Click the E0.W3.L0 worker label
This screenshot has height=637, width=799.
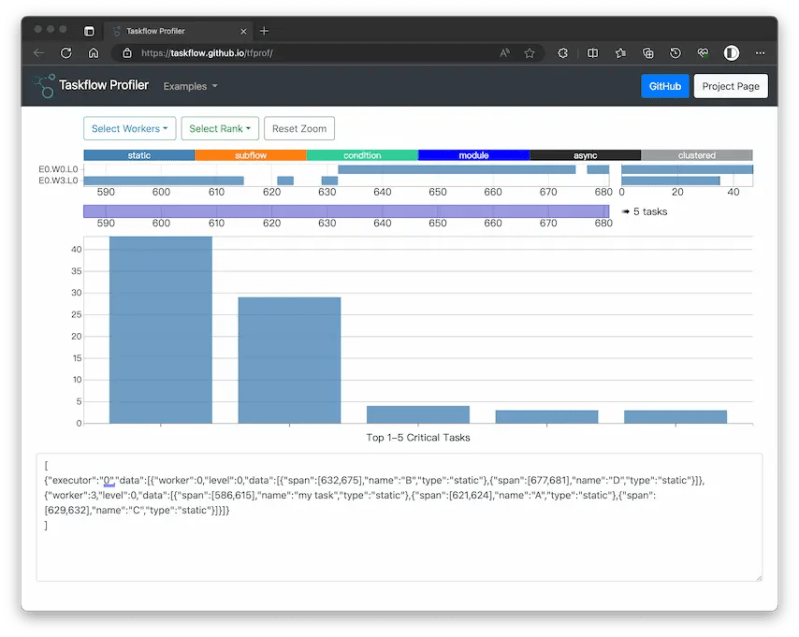(58, 180)
